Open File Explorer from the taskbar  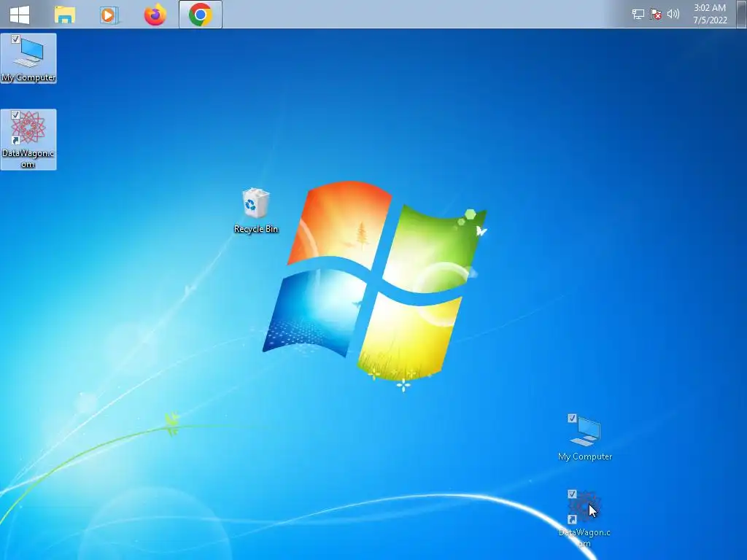click(x=65, y=15)
